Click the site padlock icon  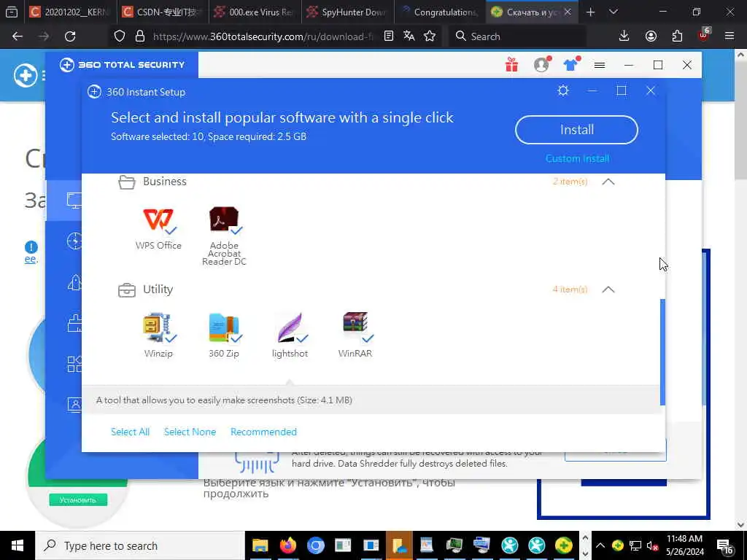click(139, 36)
